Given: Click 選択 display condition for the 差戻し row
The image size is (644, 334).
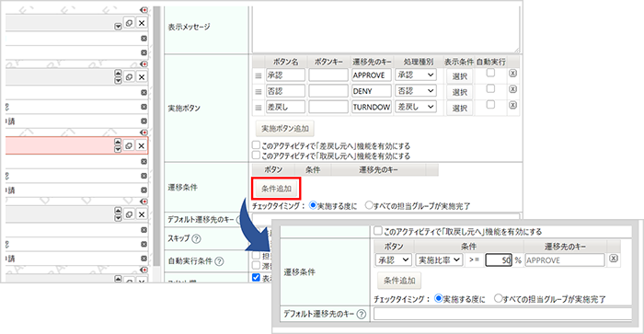Looking at the screenshot, I should pos(460,108).
